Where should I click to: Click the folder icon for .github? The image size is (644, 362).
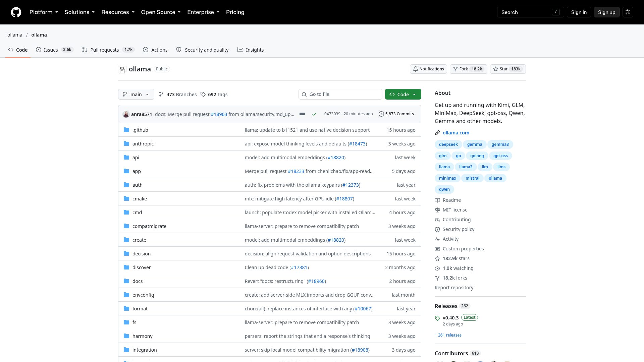point(126,130)
